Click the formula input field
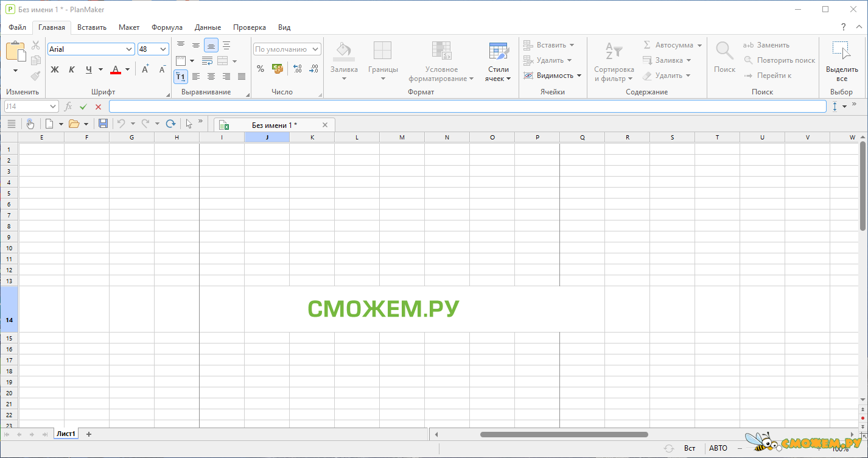Screen dimensions: 868x458 467,107
